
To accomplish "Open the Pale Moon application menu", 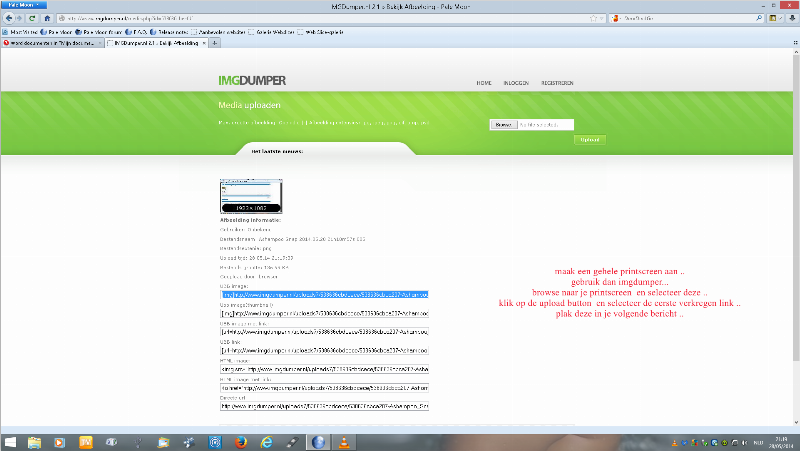I will click(x=23, y=5).
